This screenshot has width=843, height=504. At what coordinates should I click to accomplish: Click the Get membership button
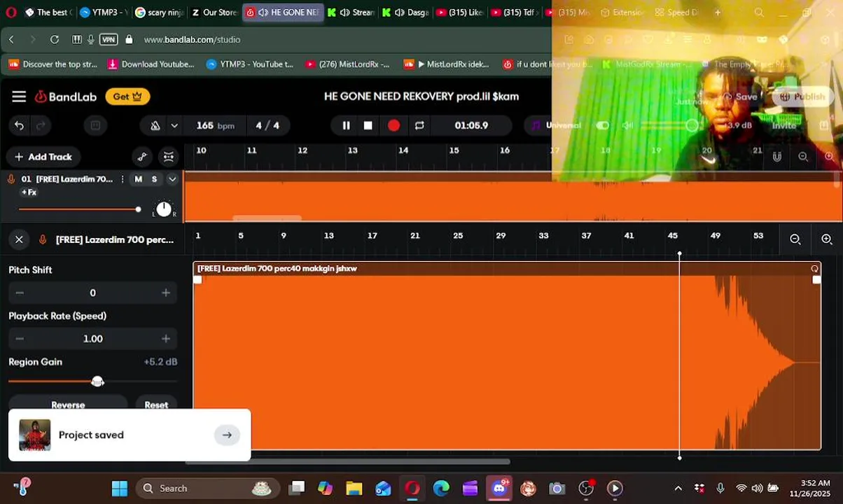(x=127, y=97)
